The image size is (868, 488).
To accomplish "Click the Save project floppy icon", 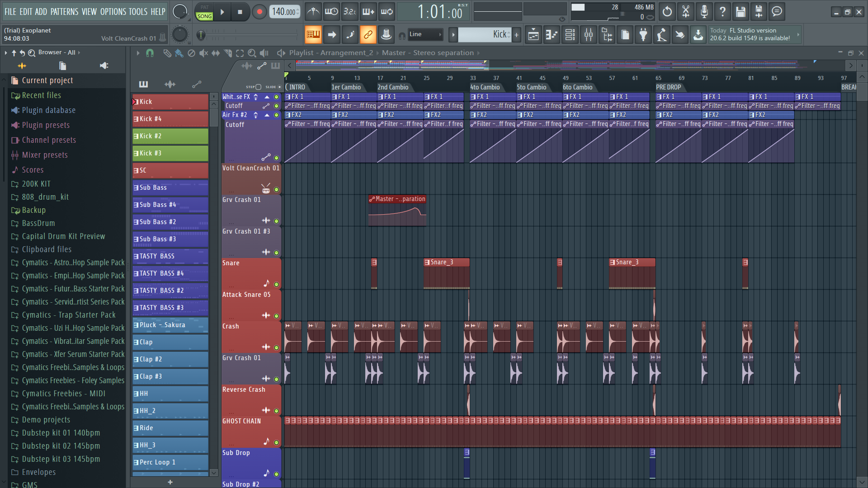I will pos(741,12).
